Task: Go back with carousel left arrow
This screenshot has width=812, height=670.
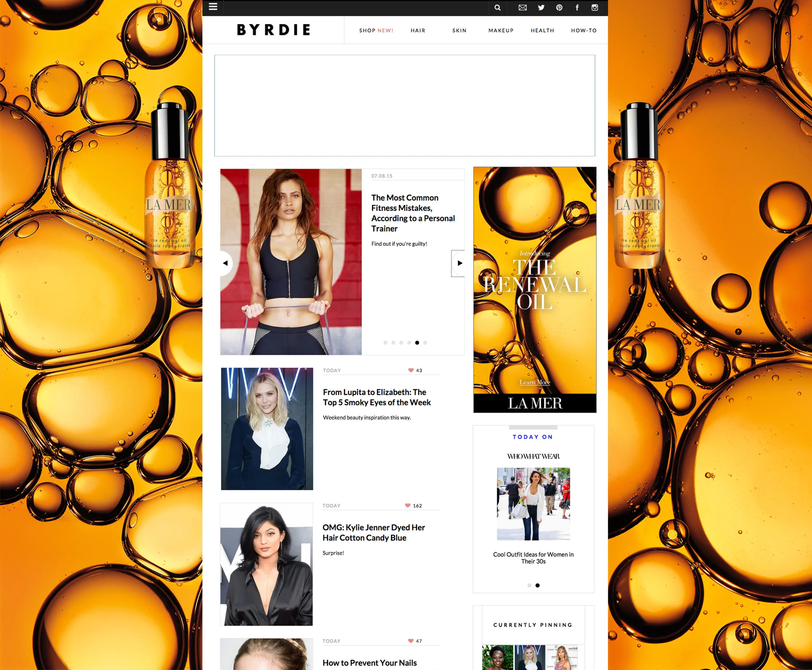Action: [226, 263]
